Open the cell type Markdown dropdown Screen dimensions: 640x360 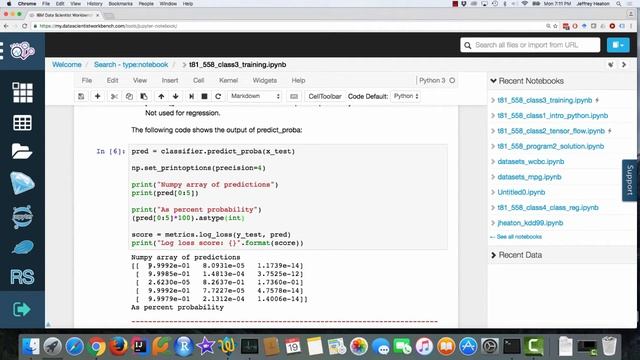255,96
